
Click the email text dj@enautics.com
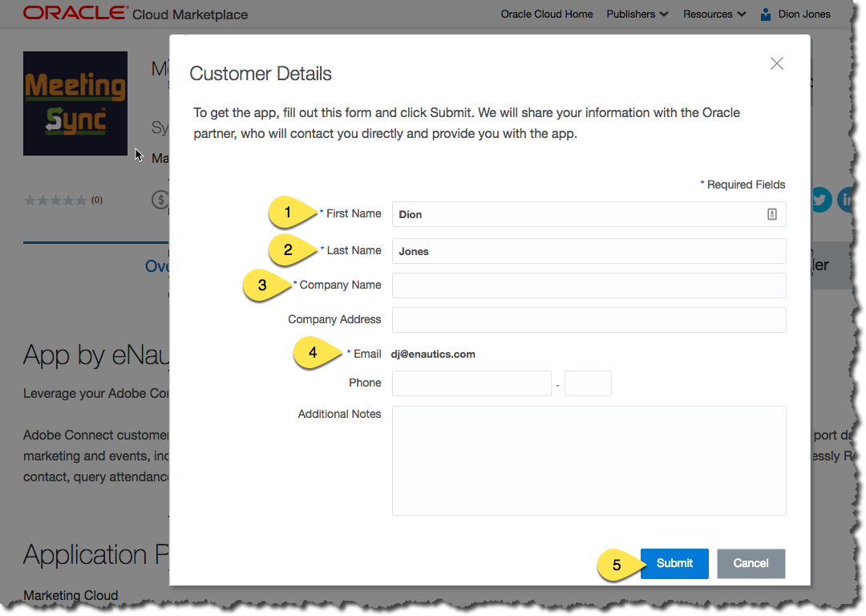pyautogui.click(x=433, y=355)
